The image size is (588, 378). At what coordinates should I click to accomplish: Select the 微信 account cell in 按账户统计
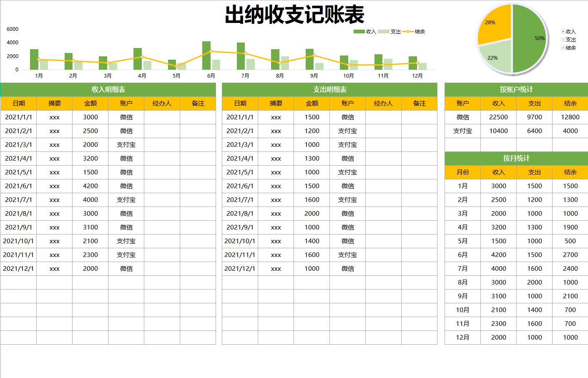(x=463, y=117)
